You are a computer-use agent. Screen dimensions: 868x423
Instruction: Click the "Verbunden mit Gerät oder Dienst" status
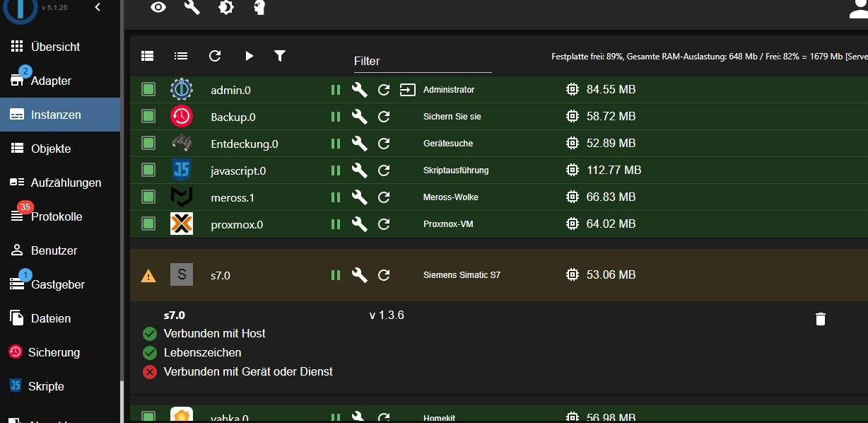point(248,371)
